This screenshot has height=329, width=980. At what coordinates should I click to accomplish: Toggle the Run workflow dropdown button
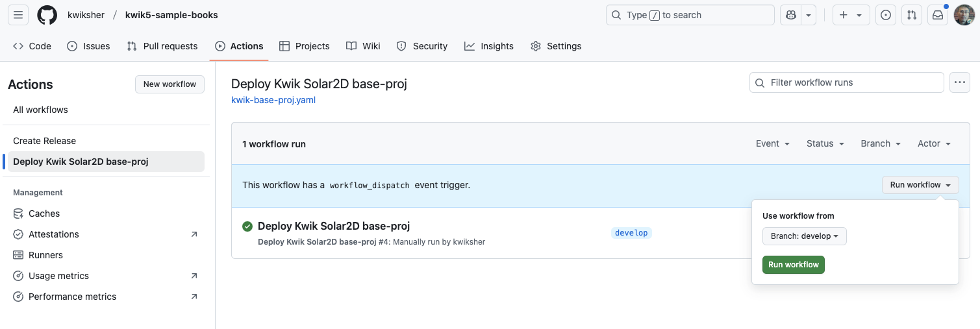pyautogui.click(x=920, y=185)
